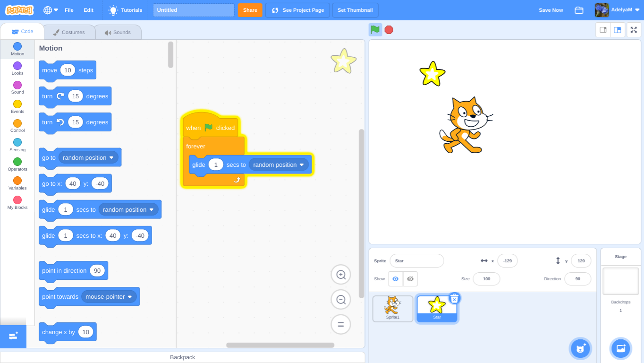Click the Scratch logo
Image resolution: width=644 pixels, height=363 pixels.
[x=20, y=10]
